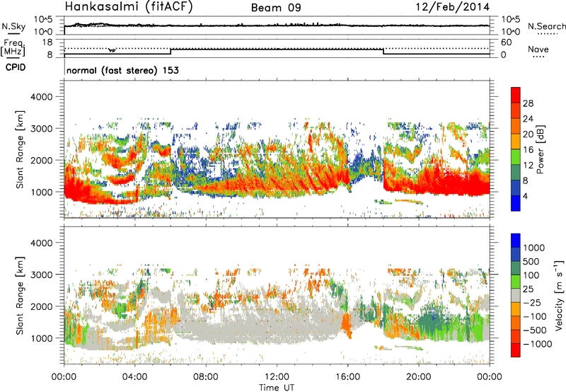
Task: Click the '20:00' time axis tick label
Action: click(x=418, y=377)
